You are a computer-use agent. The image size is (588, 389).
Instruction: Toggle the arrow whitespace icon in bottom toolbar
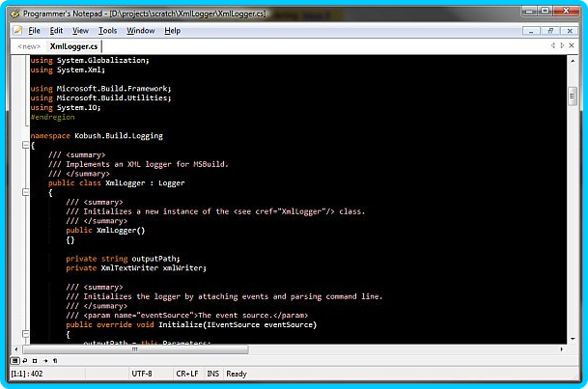click(x=45, y=361)
